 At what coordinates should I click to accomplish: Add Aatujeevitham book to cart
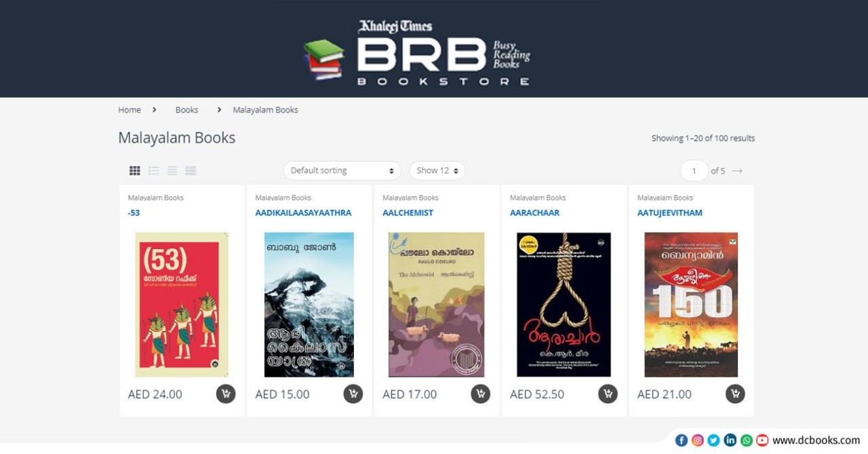pyautogui.click(x=735, y=394)
